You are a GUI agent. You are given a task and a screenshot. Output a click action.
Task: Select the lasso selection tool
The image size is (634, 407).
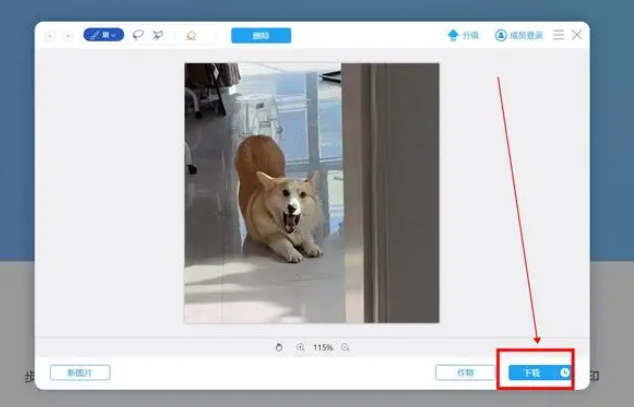tap(138, 35)
